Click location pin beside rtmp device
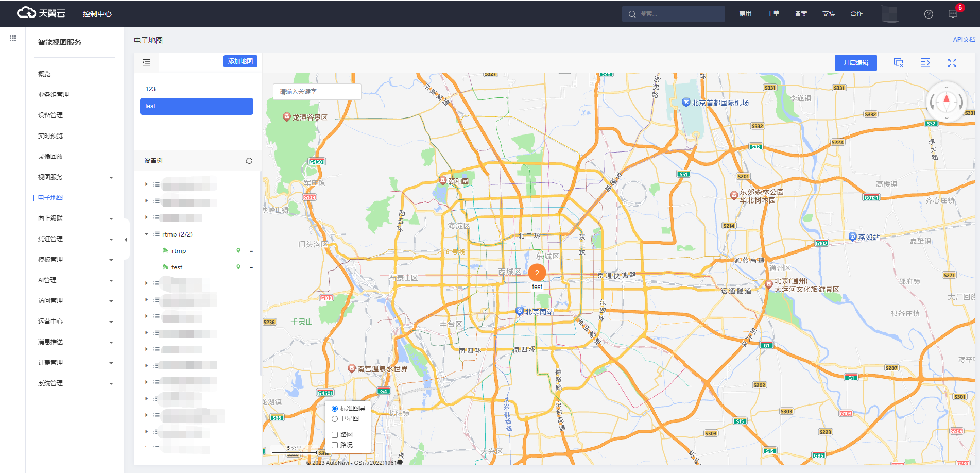The width and height of the screenshot is (980, 473). (x=238, y=251)
